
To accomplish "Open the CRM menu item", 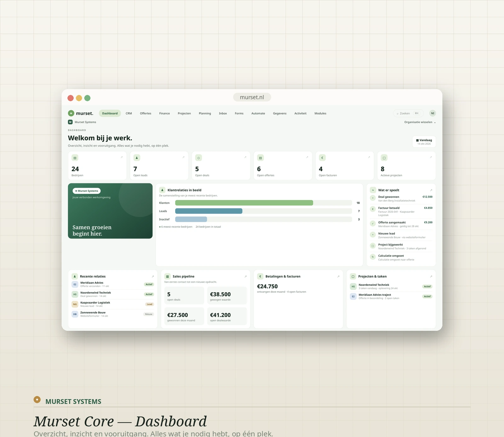I will 129,113.
